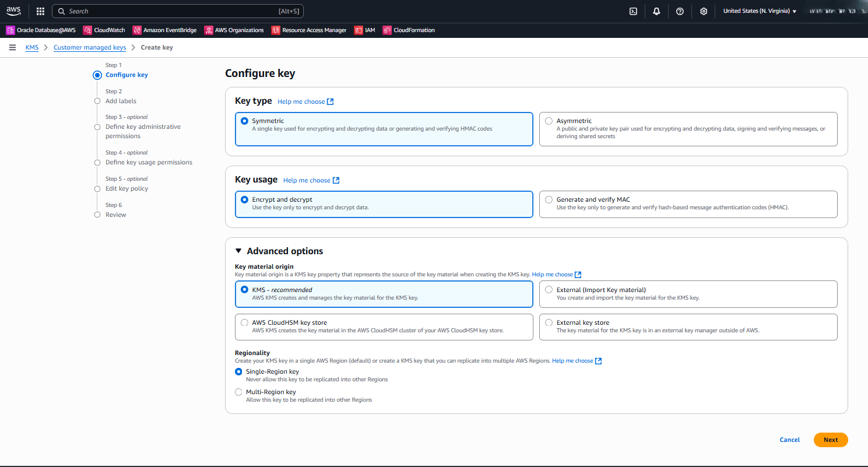Select External key store as key material origin
The height and width of the screenshot is (467, 868).
(x=549, y=322)
